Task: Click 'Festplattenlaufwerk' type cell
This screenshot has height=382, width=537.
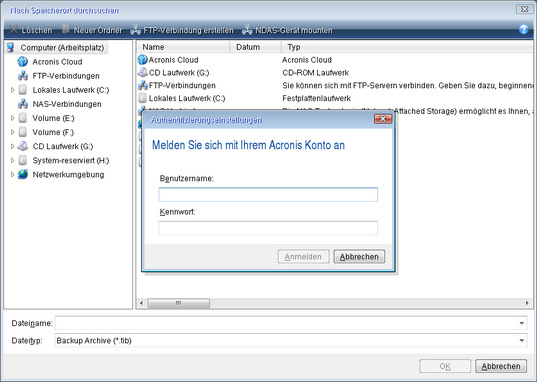Action: click(316, 98)
